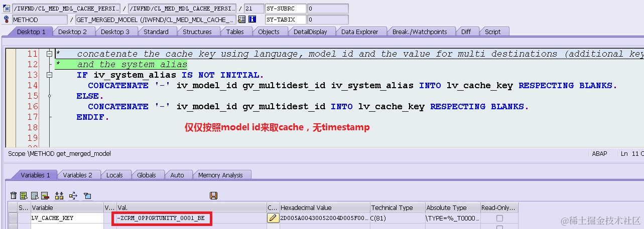
Task: Click the row selector for LV_CACHE_KEY
Action: point(13,218)
